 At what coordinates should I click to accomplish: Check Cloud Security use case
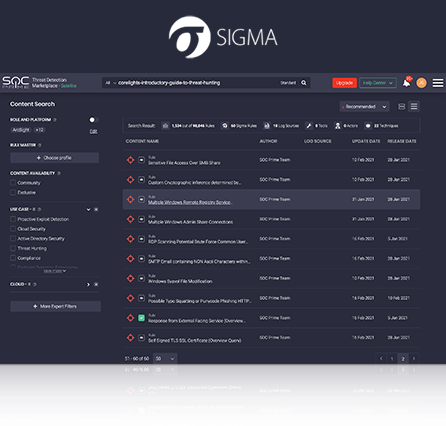pos(13,229)
